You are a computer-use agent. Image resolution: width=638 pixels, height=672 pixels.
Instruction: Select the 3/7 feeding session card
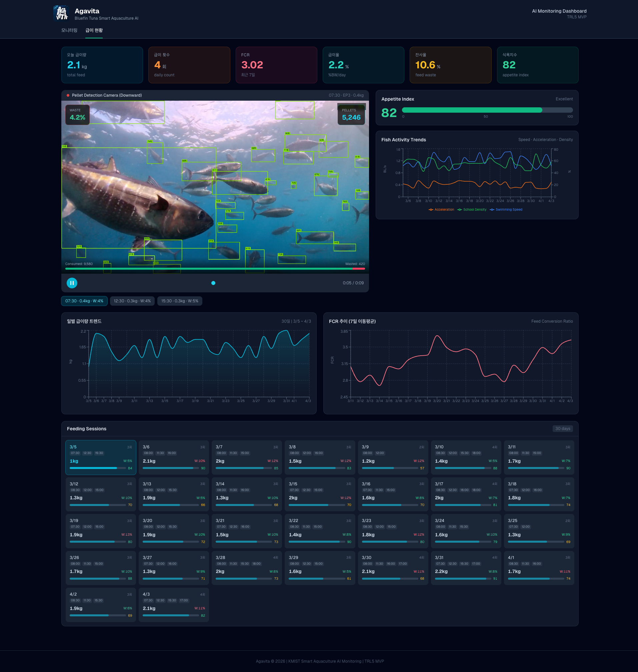(247, 457)
